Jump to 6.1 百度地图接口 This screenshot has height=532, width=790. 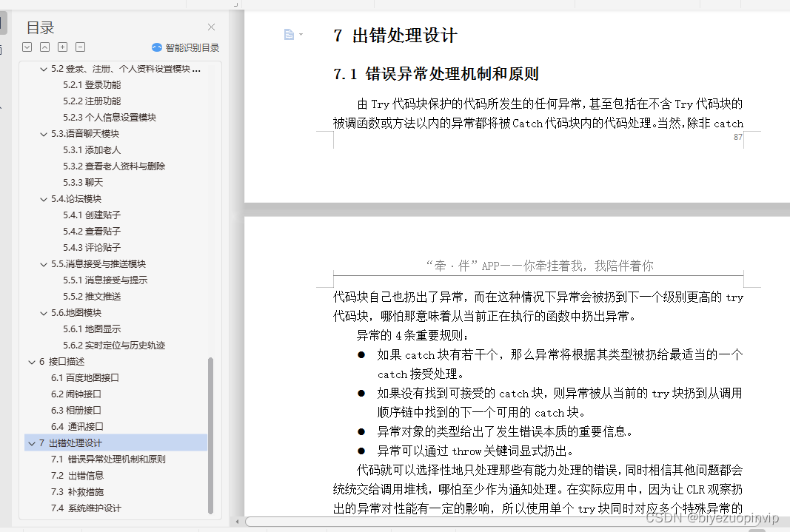84,377
